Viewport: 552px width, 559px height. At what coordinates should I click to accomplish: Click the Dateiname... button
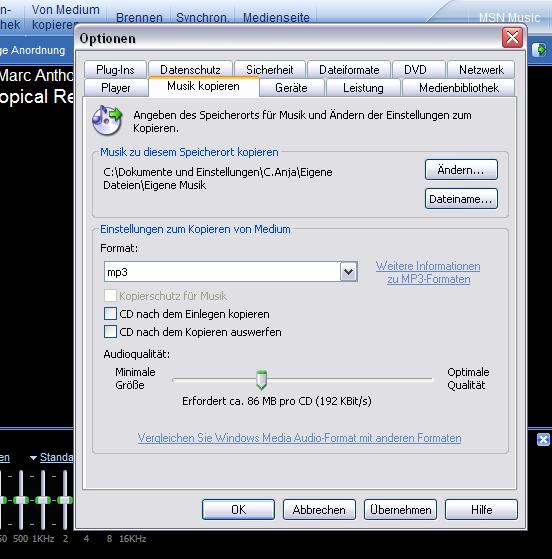(461, 199)
